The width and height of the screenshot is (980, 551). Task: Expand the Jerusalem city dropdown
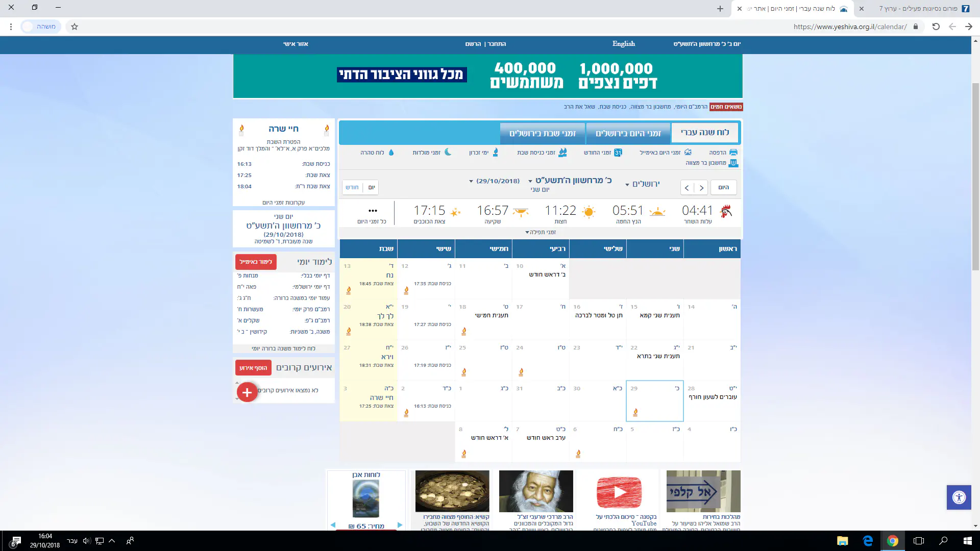point(642,184)
